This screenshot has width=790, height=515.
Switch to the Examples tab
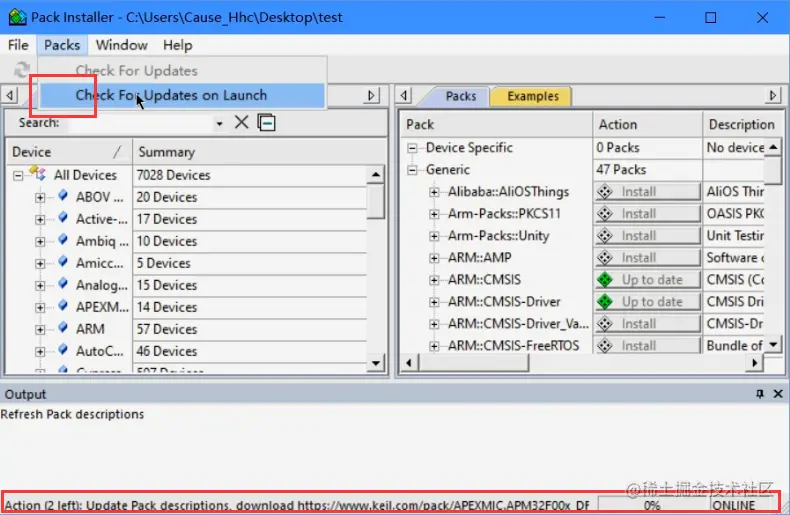(533, 96)
